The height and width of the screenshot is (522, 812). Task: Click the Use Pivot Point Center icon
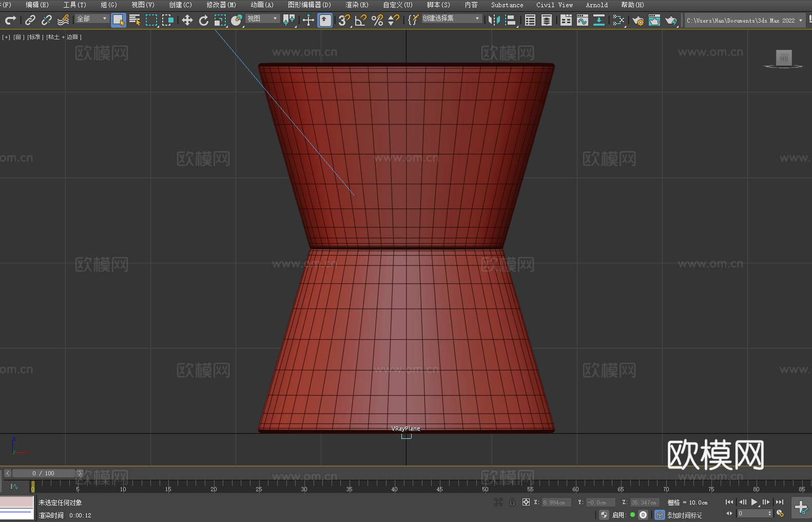[x=289, y=20]
